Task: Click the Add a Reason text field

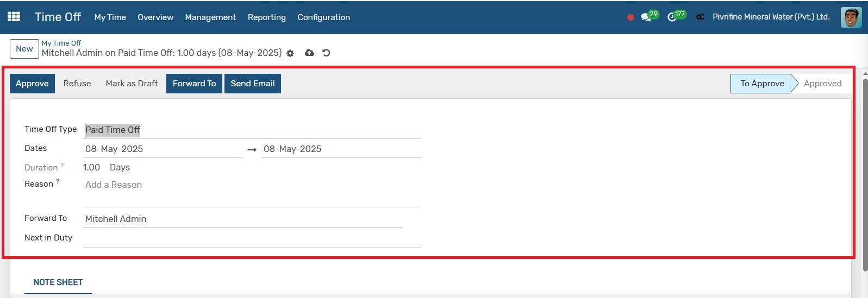Action: click(252, 191)
